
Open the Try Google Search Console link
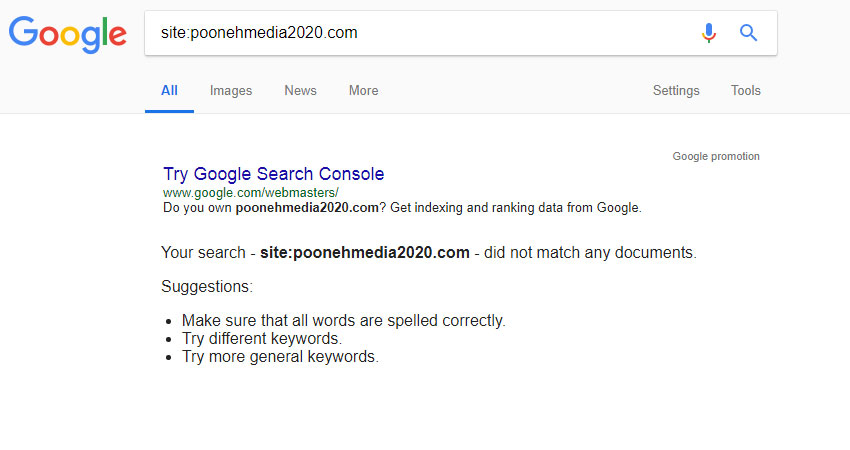(x=274, y=174)
